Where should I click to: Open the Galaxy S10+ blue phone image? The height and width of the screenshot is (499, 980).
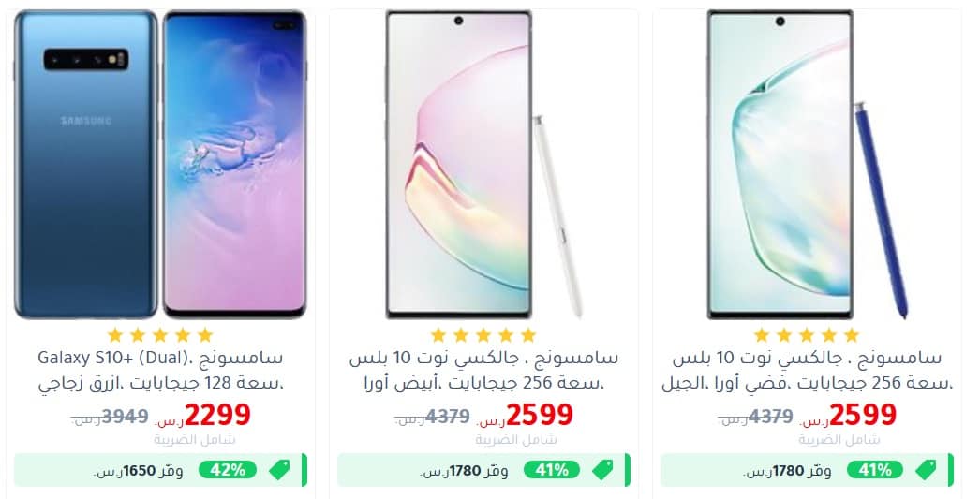tap(160, 164)
